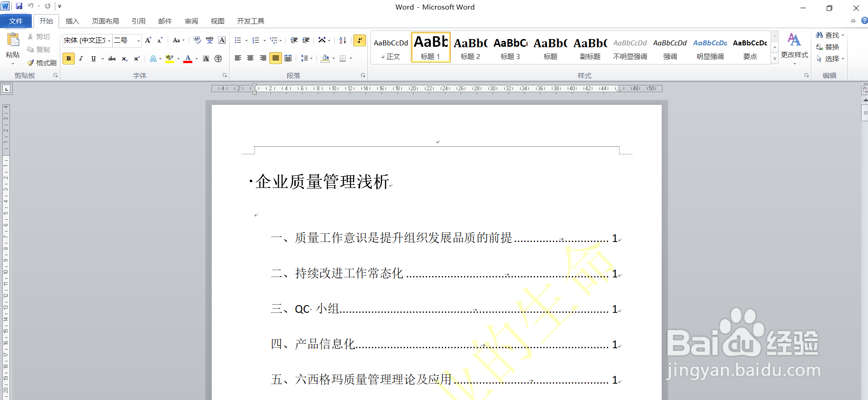
Task: Apply the 副标题 (Subtitle) style
Action: pos(590,47)
